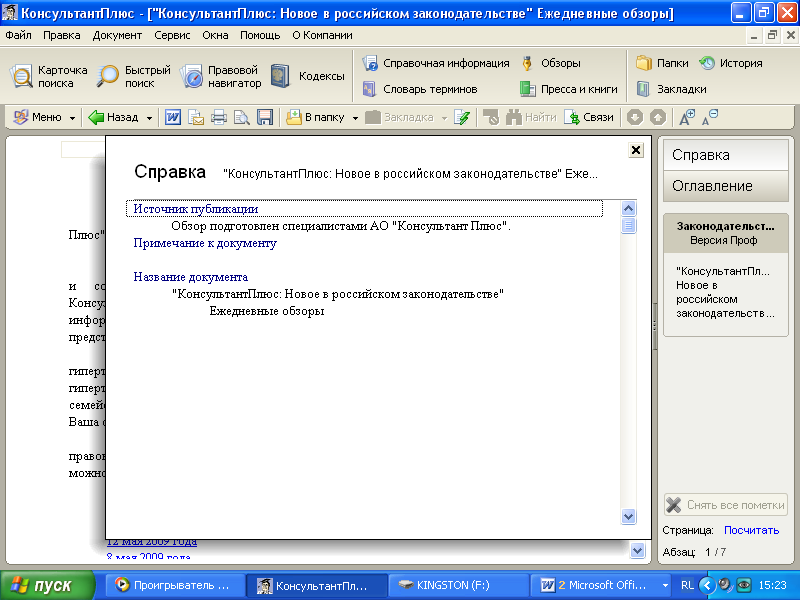Click the round up-arrow navigation icon
The height and width of the screenshot is (600, 800).
pos(658,117)
